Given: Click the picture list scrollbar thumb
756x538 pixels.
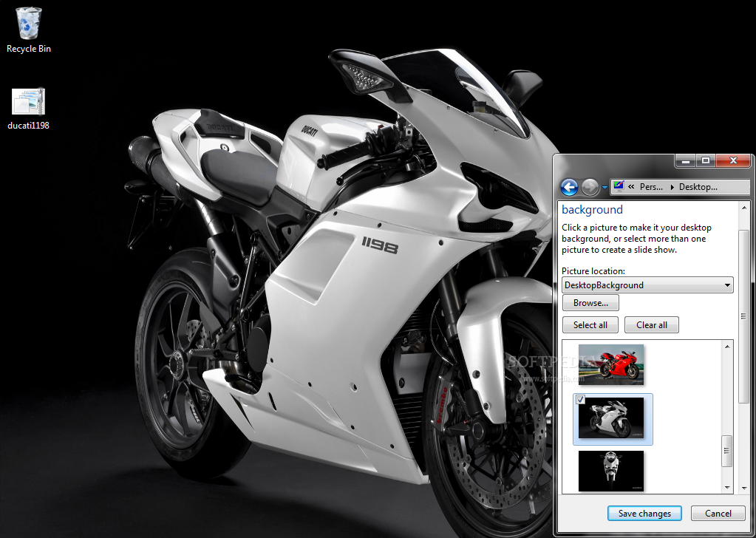Looking at the screenshot, I should click(727, 451).
